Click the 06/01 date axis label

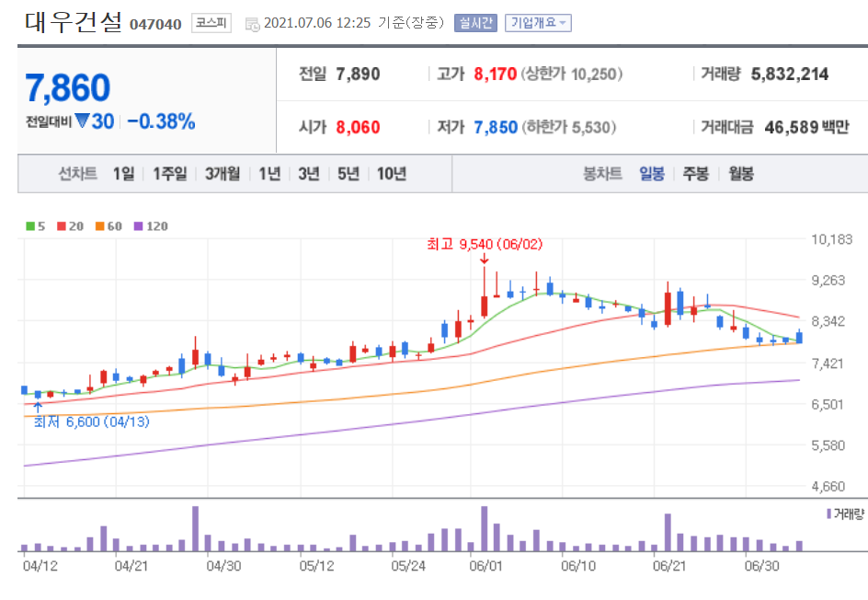point(485,566)
